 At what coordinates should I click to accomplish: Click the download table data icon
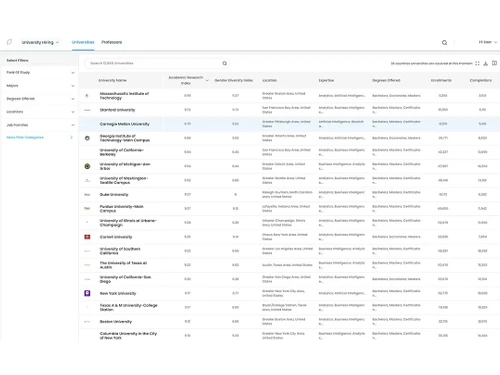(x=486, y=63)
